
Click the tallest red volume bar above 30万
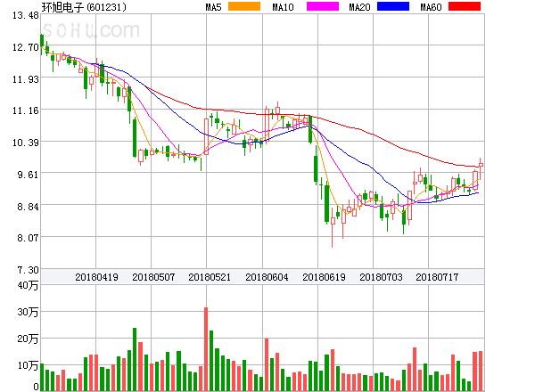click(206, 349)
